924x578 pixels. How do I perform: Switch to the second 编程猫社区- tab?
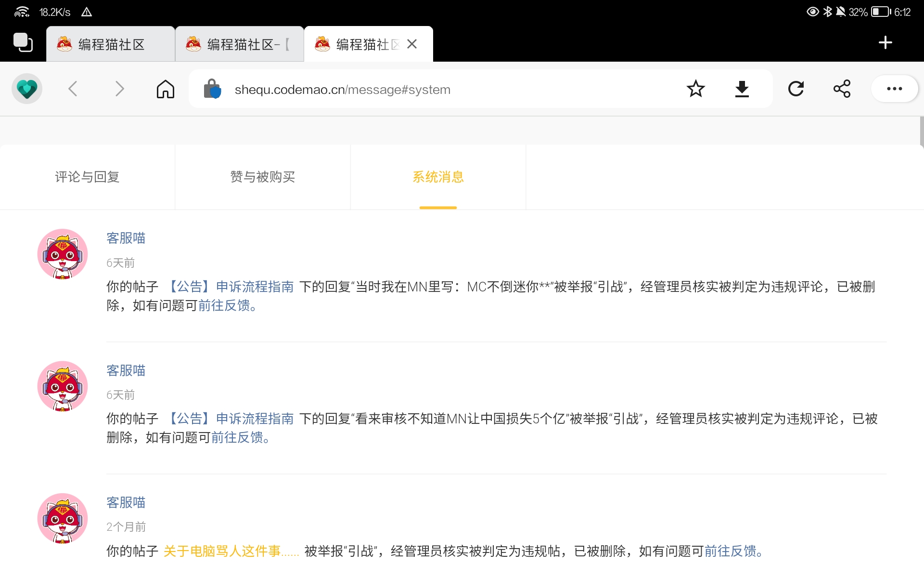click(x=240, y=44)
